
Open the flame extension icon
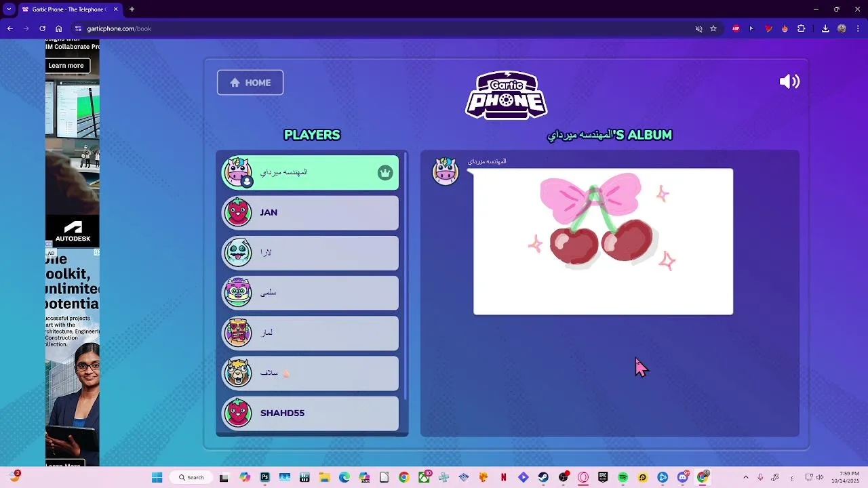click(785, 28)
